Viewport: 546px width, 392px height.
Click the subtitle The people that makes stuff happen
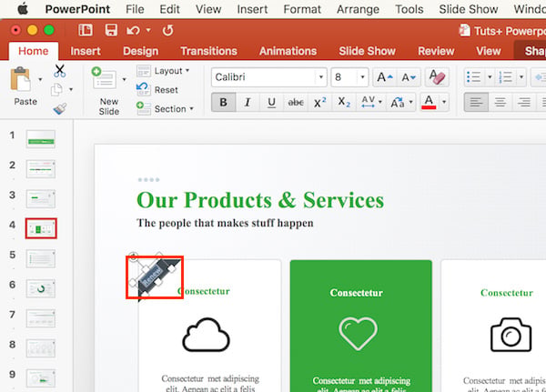click(225, 223)
